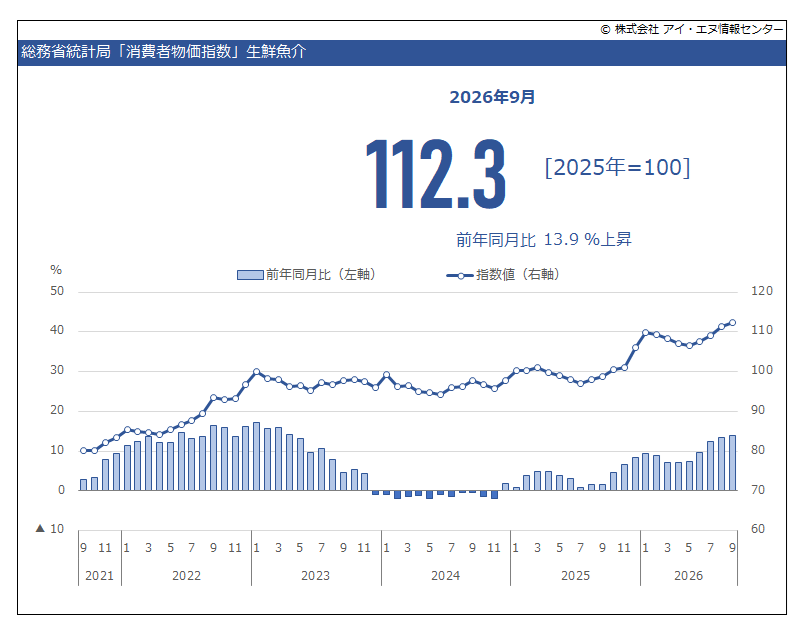The height and width of the screenshot is (635, 804).
Task: Click the last index line point, September 2026
Action: tap(732, 323)
